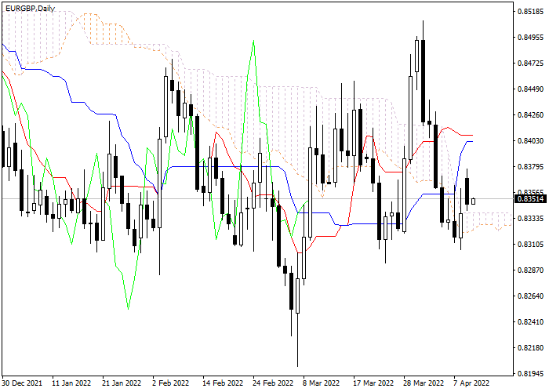Screen dimensions: 549x392
Task: Click the 0.84725 price axis label
Action: click(531, 63)
